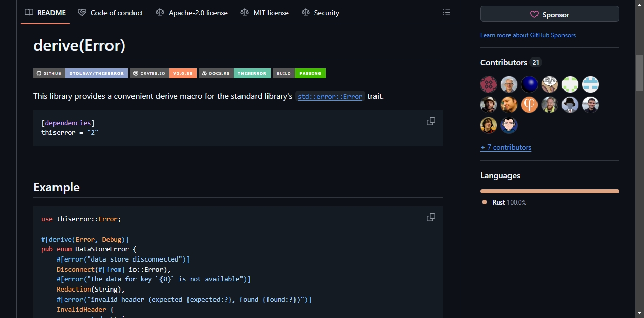Image resolution: width=644 pixels, height=318 pixels.
Task: Click the orange Rust languages bar
Action: (x=550, y=191)
